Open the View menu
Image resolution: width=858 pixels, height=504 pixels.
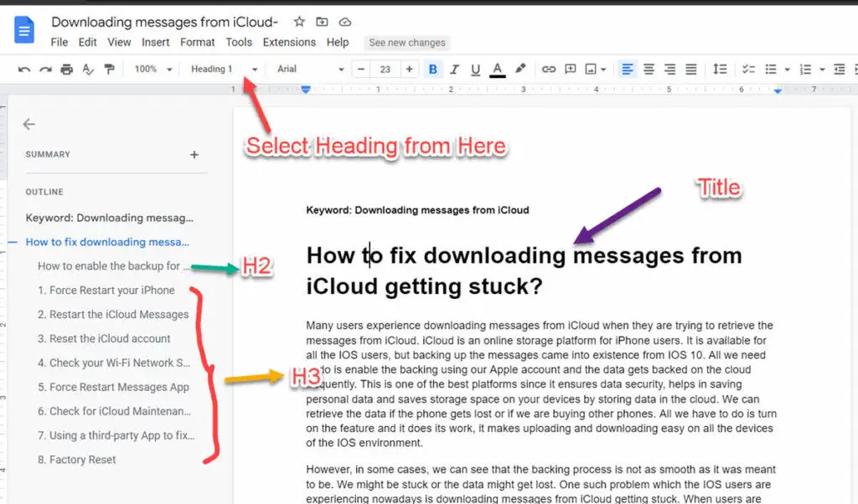119,42
